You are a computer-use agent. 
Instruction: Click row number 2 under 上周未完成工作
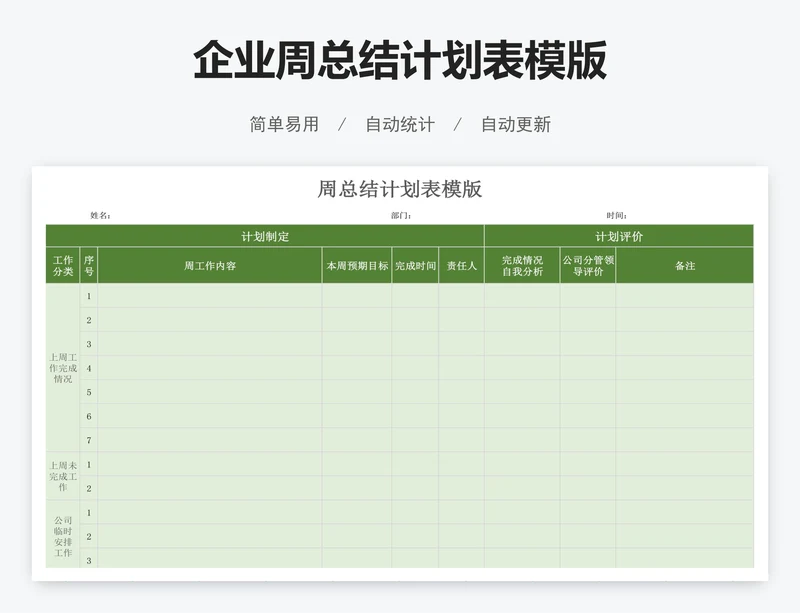point(89,488)
